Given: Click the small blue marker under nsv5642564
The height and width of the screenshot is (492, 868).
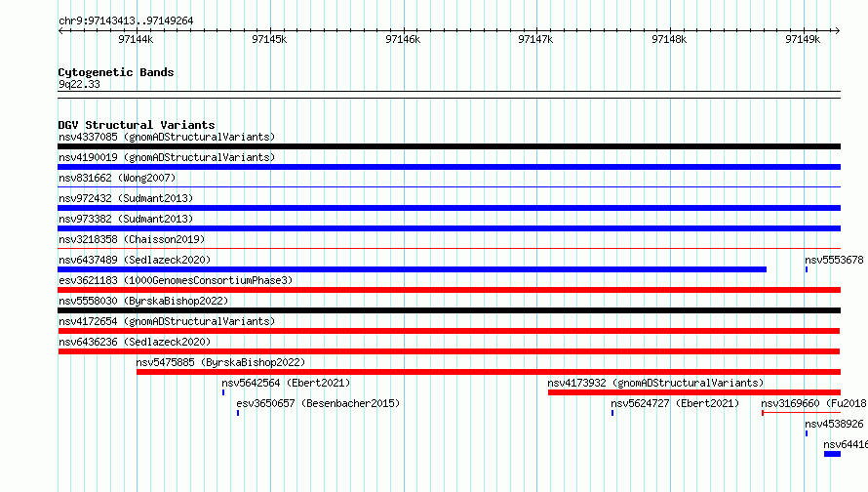Looking at the screenshot, I should point(223,392).
